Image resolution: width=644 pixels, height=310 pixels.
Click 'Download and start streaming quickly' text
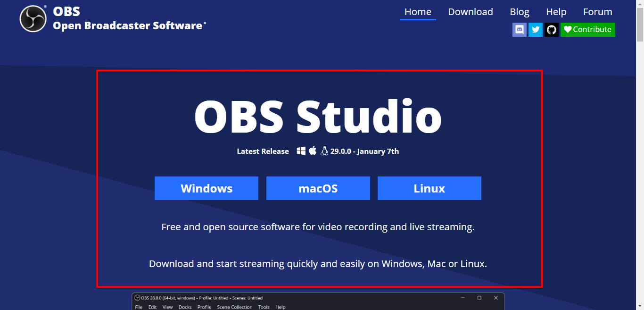click(x=318, y=264)
